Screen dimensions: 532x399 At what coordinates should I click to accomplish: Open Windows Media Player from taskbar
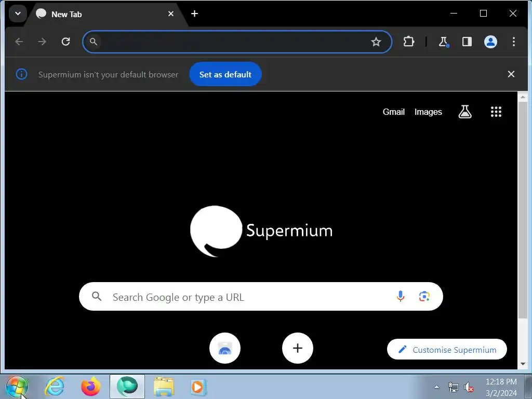tap(198, 387)
